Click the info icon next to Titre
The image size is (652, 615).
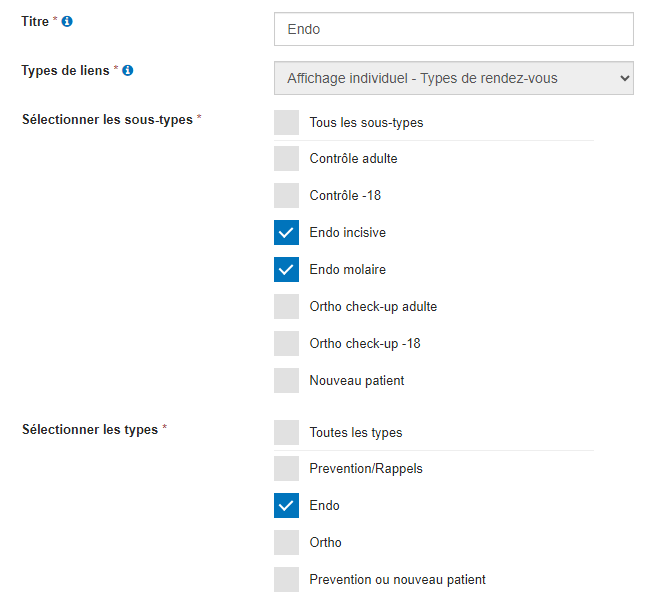pos(67,21)
